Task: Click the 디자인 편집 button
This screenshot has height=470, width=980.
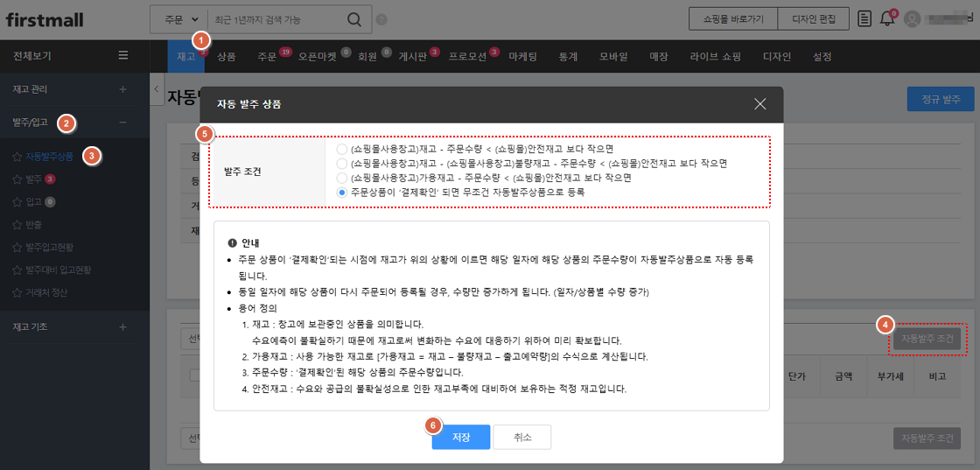Action: point(814,18)
